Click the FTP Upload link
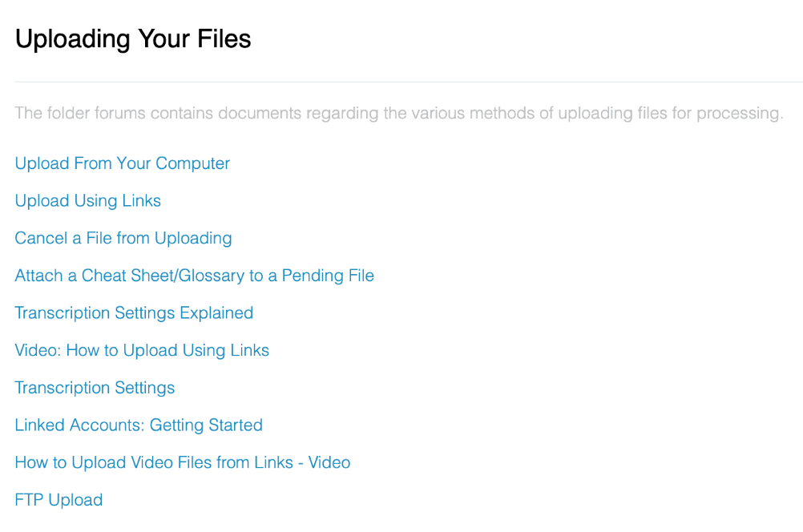 [x=59, y=500]
